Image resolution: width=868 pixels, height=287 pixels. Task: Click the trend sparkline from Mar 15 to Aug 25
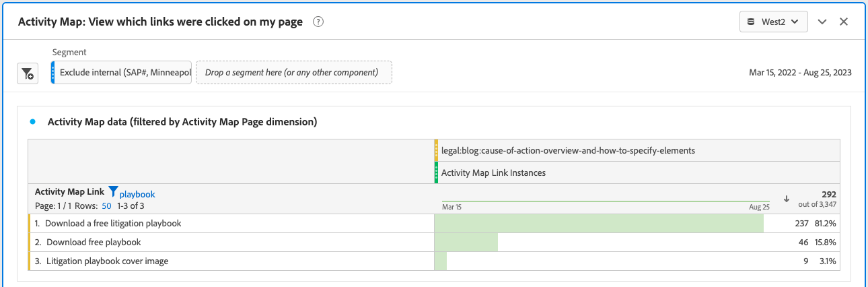tap(606, 201)
